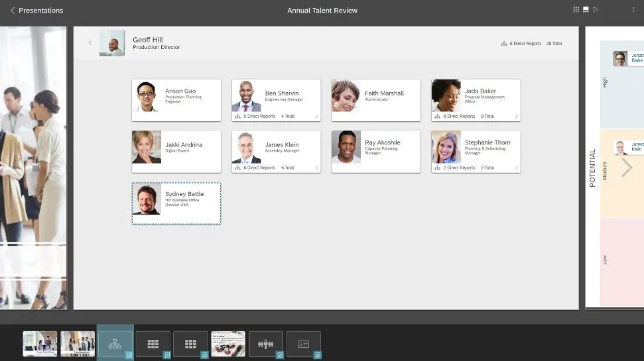Select second grid slide in filmstrip

tap(190, 344)
